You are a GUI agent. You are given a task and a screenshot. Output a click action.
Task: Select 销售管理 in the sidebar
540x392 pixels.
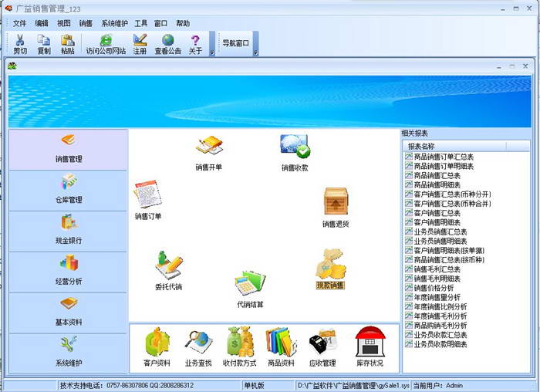pos(68,150)
